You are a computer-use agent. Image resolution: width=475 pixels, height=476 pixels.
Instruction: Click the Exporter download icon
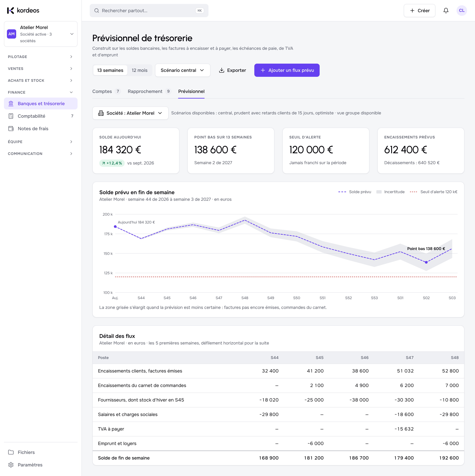pyautogui.click(x=222, y=70)
